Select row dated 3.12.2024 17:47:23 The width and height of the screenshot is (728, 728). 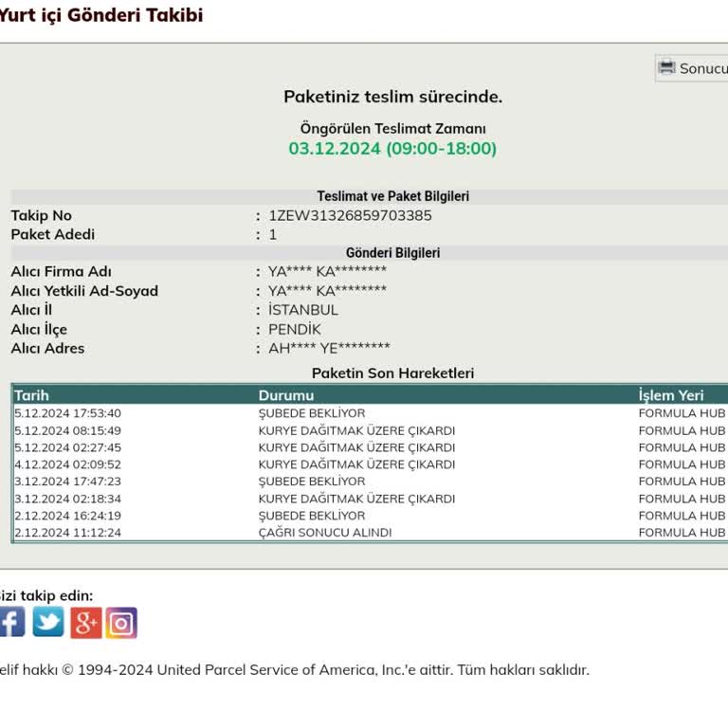pos(370,482)
